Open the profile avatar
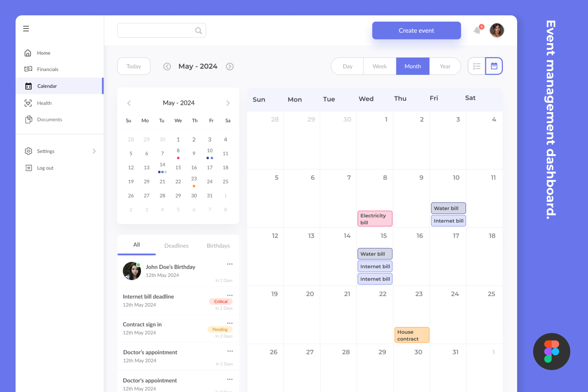This screenshot has width=588, height=392. pos(497,30)
